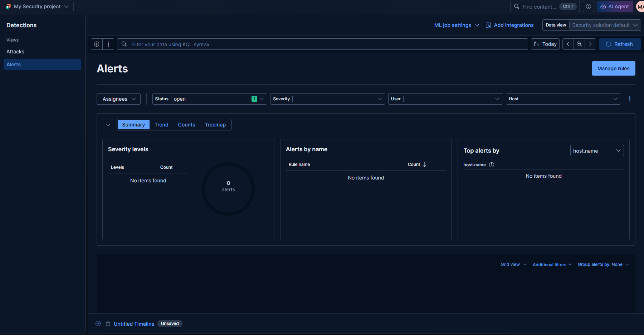Viewport: 644px width, 335px height.
Task: Switch to the Treemap tab
Action: click(215, 125)
